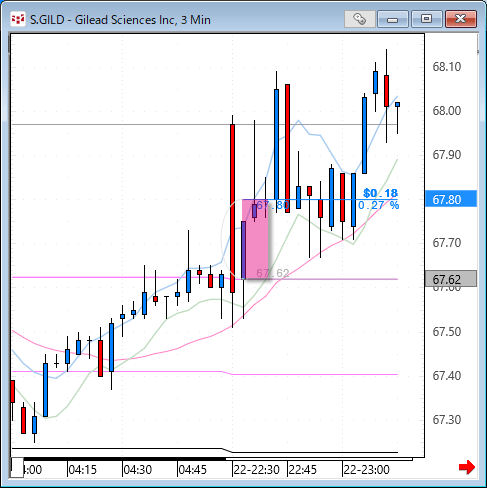Click the 22:45 time axis label

[303, 470]
